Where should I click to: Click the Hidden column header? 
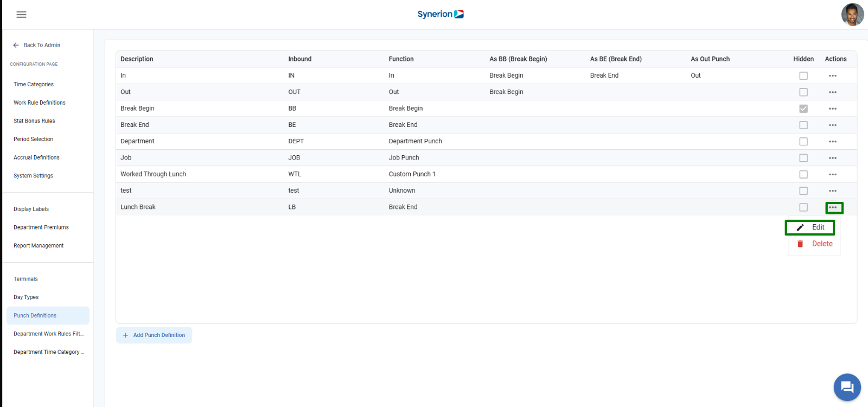click(803, 59)
